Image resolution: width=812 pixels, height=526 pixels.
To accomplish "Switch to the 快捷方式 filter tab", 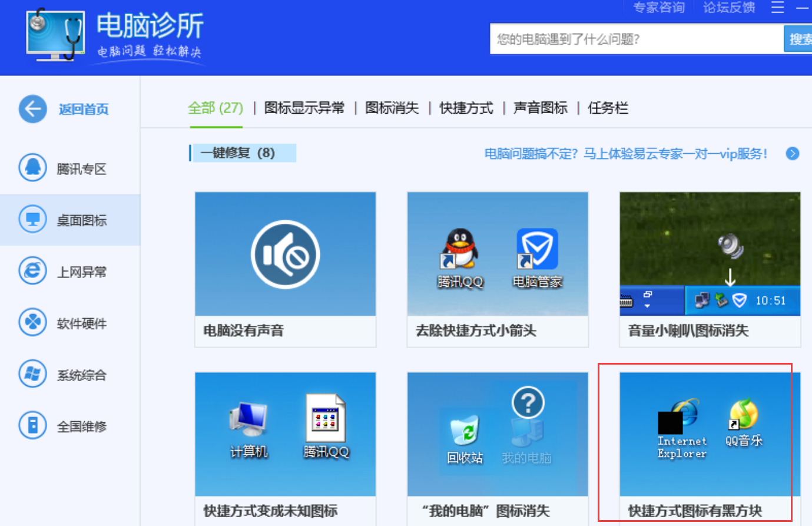I will click(466, 108).
